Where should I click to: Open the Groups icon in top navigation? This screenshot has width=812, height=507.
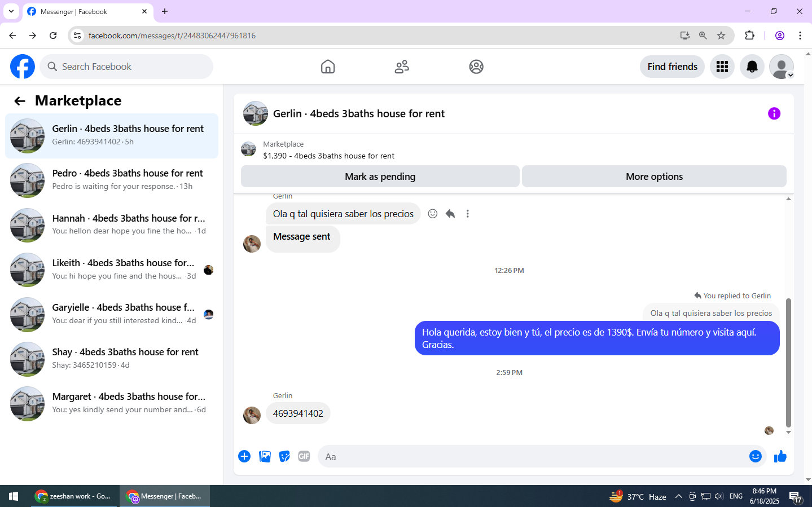pos(476,67)
